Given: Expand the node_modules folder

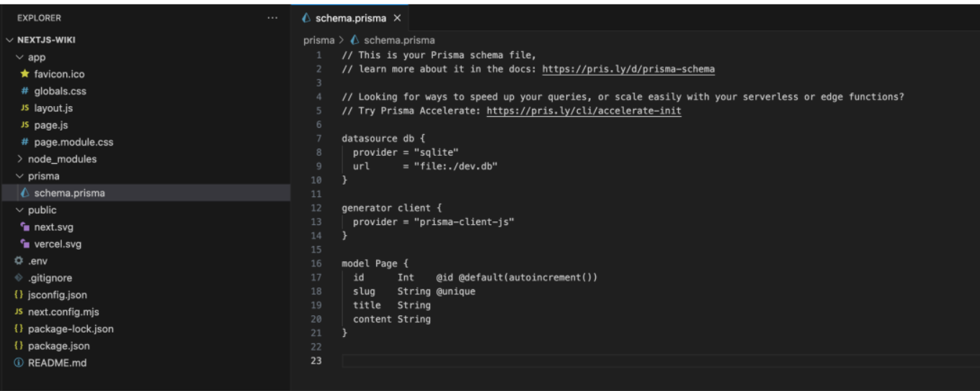Looking at the screenshot, I should (x=19, y=159).
